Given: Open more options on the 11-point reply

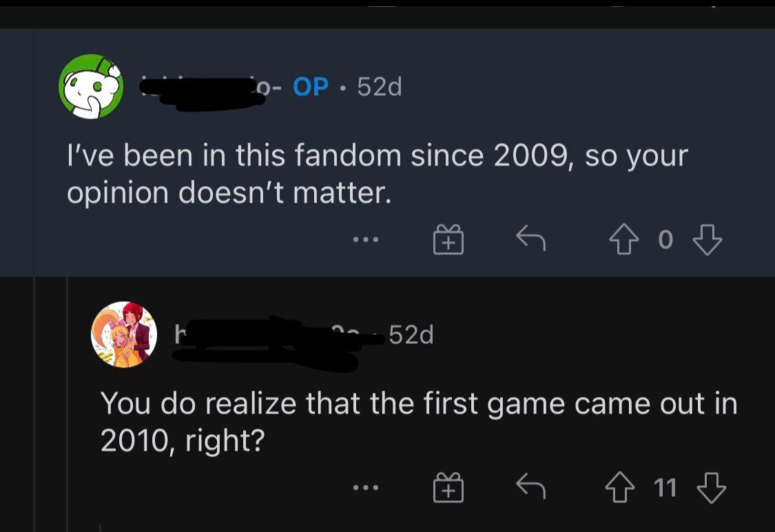Looking at the screenshot, I should point(365,489).
